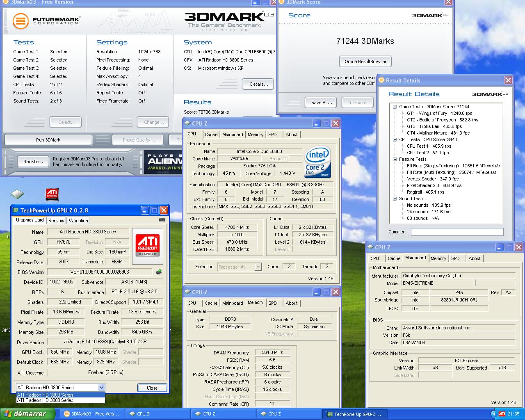Viewport: 525px width, 420px height.
Task: Click the blue arrow icon in system tray
Action: [493, 414]
